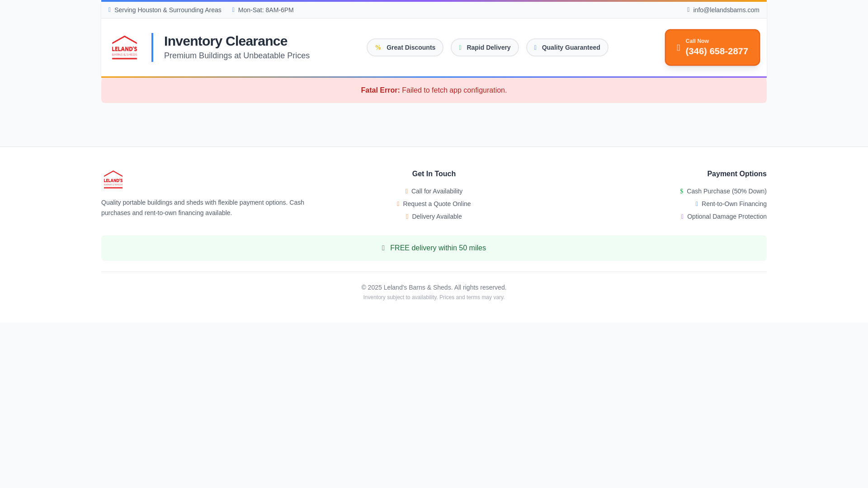Click Optional Damage Protection text

click(726, 216)
